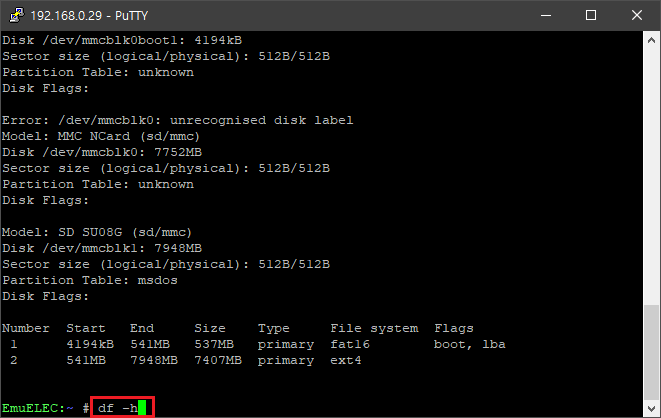Click the scrollbar down arrow

(x=651, y=408)
